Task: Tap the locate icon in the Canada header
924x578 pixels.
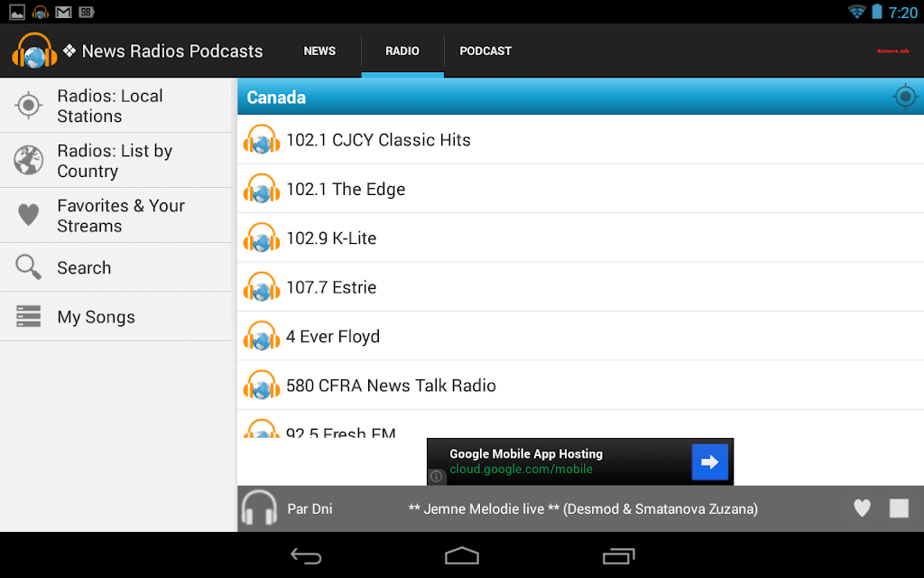Action: [905, 97]
